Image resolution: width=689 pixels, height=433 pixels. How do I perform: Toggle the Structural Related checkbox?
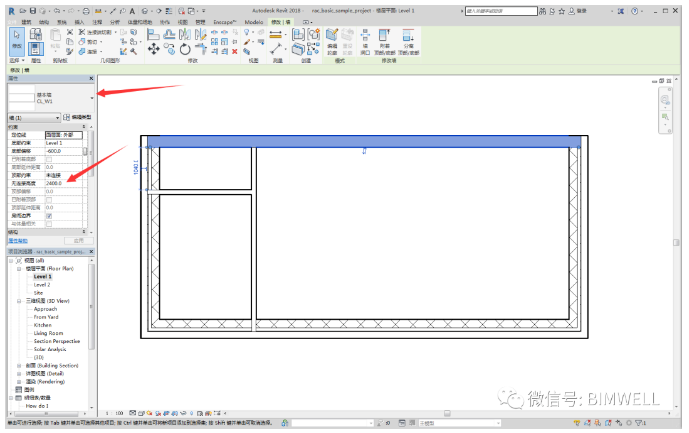coord(49,224)
